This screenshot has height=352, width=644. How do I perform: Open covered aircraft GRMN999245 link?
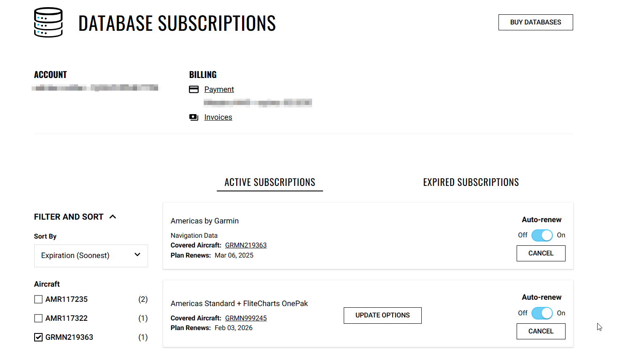(245, 318)
